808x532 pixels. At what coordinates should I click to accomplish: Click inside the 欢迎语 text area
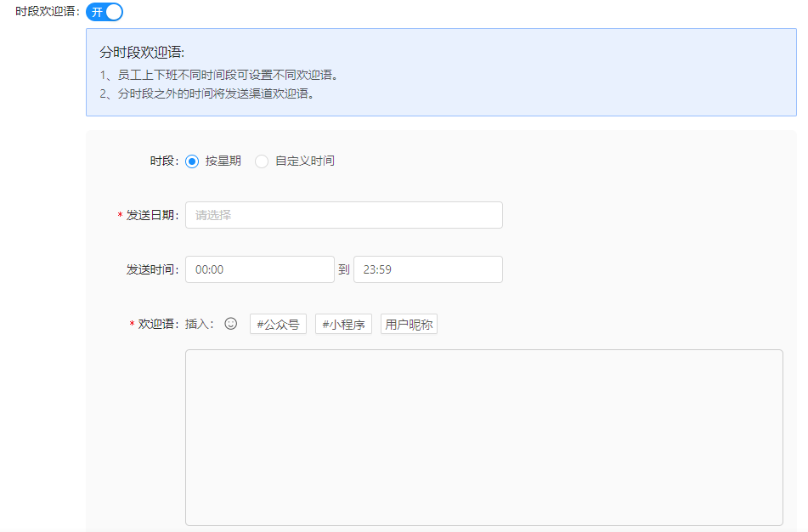484,438
